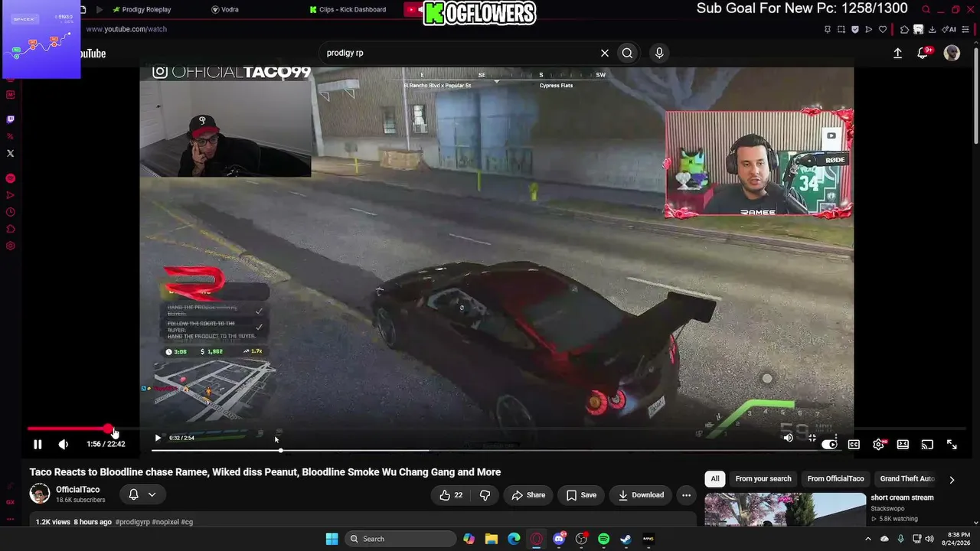The width and height of the screenshot is (980, 551).
Task: Open sidebar settings gear icon
Action: click(10, 246)
